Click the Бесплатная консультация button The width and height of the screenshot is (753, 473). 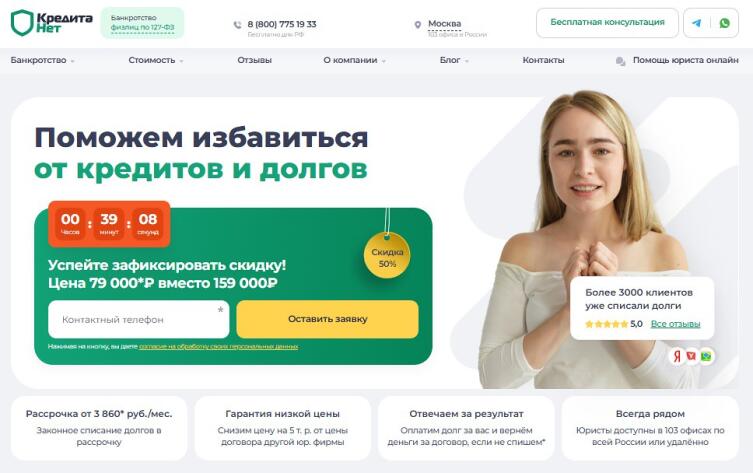click(x=607, y=23)
